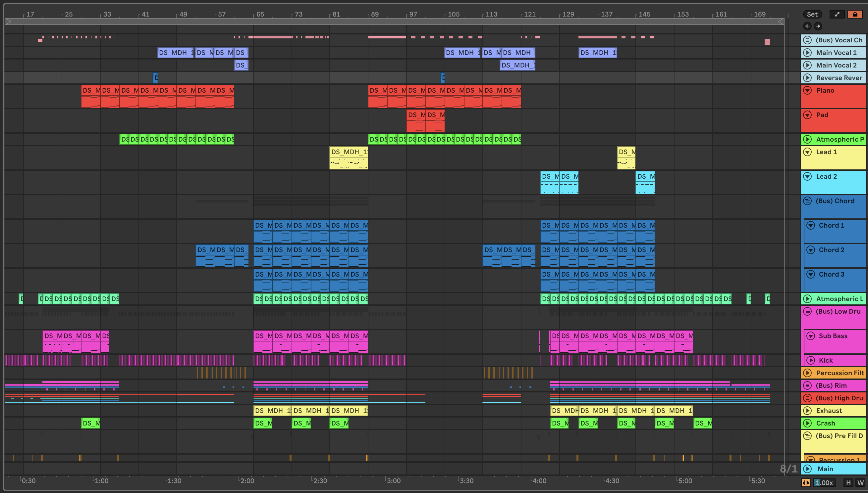This screenshot has height=493, width=868.
Task: Fold the (Bus) Chord group track
Action: (x=808, y=201)
